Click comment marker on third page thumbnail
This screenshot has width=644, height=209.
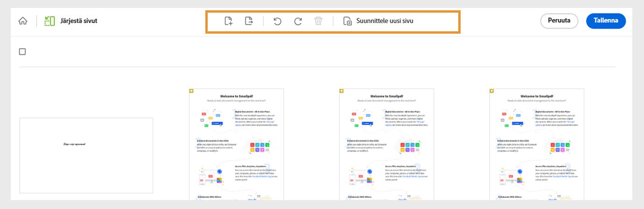(342, 91)
